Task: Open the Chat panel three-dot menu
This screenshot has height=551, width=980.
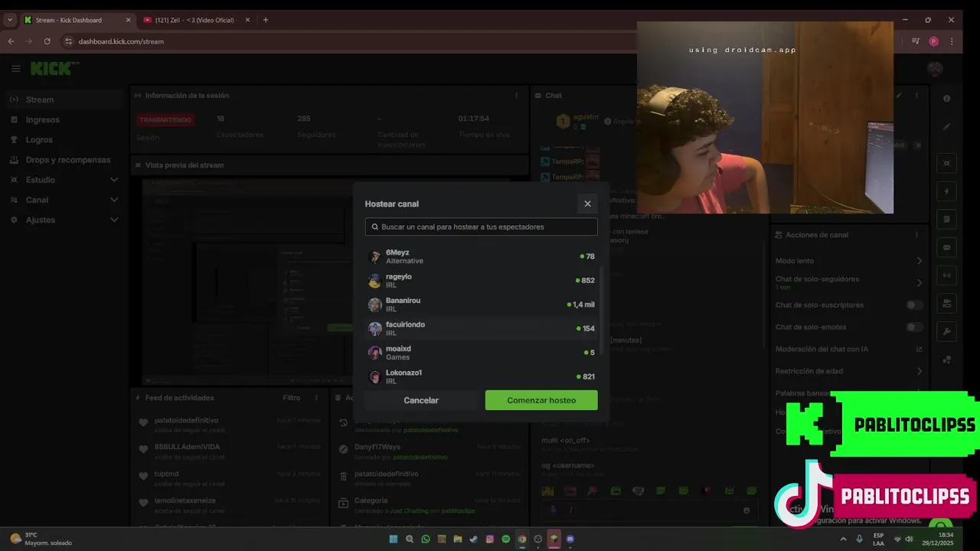Action: pos(916,96)
